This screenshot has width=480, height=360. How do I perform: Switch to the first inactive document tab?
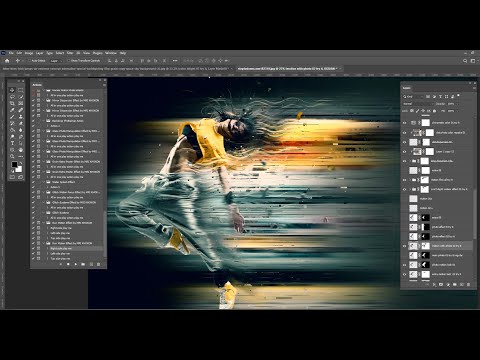coord(117,68)
